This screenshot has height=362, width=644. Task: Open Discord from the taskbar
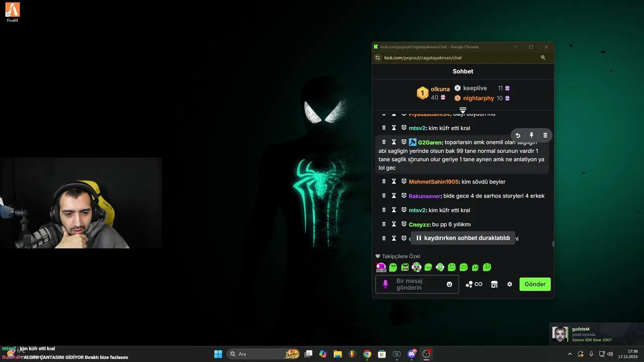[412, 354]
